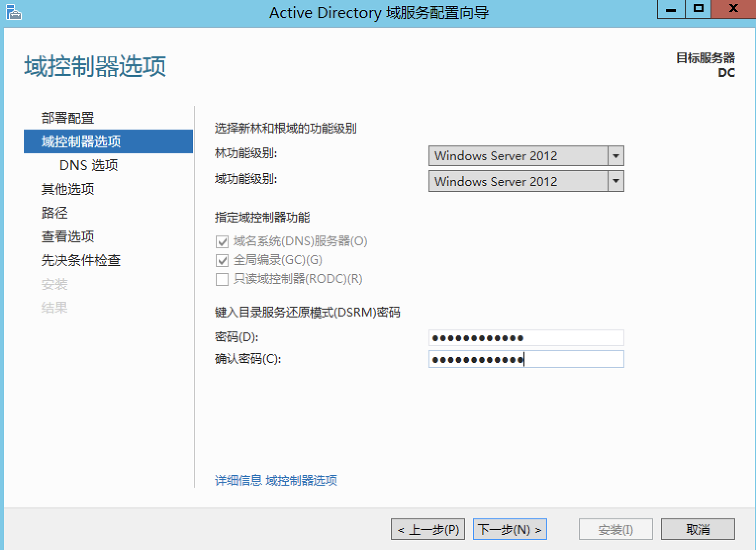This screenshot has width=756, height=550.
Task: Open 详细信息 域控制器选项 link
Action: coord(276,480)
